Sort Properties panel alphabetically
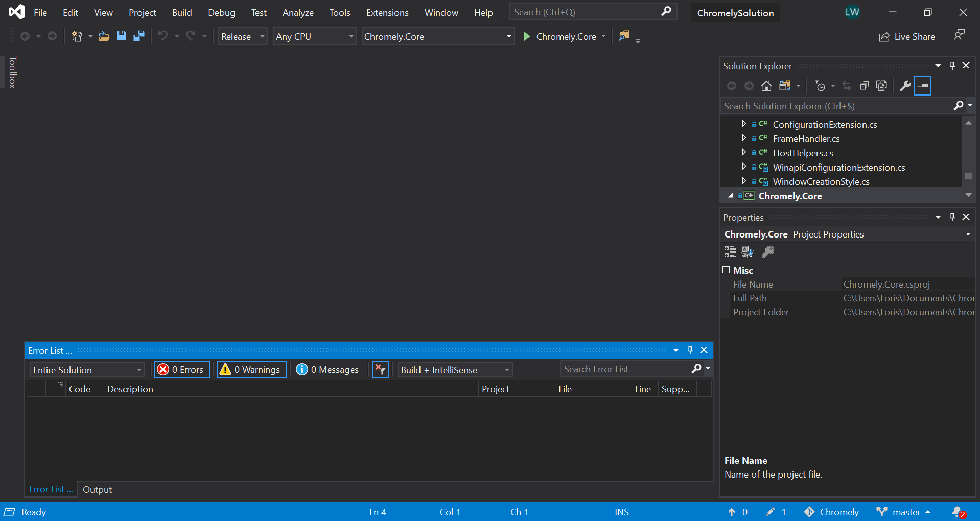Image resolution: width=980 pixels, height=521 pixels. pos(748,251)
